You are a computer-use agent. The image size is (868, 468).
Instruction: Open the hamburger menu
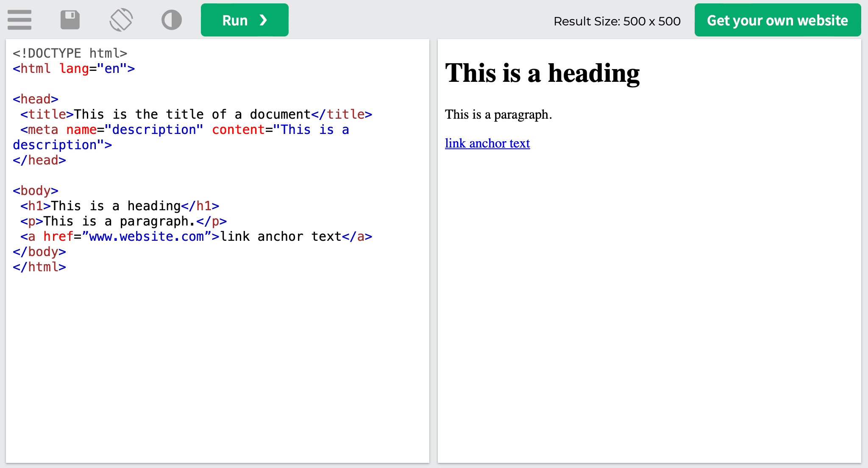point(19,19)
